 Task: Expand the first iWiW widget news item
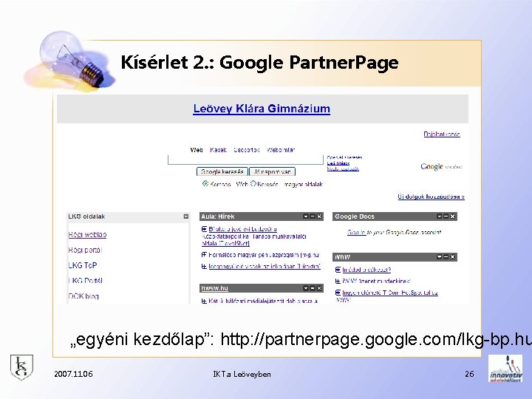point(338,270)
